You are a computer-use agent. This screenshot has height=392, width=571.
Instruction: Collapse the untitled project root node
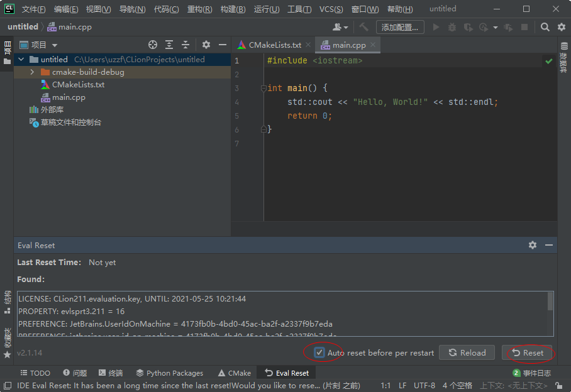(21, 60)
